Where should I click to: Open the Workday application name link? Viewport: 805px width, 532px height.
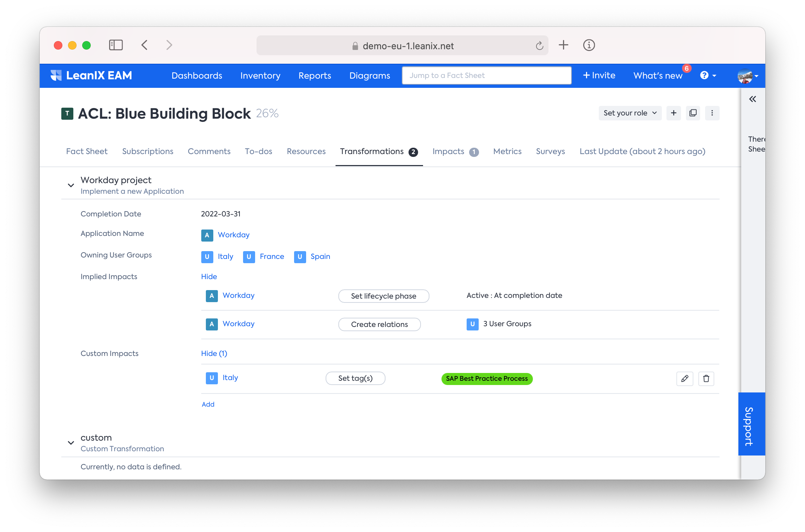click(x=234, y=235)
